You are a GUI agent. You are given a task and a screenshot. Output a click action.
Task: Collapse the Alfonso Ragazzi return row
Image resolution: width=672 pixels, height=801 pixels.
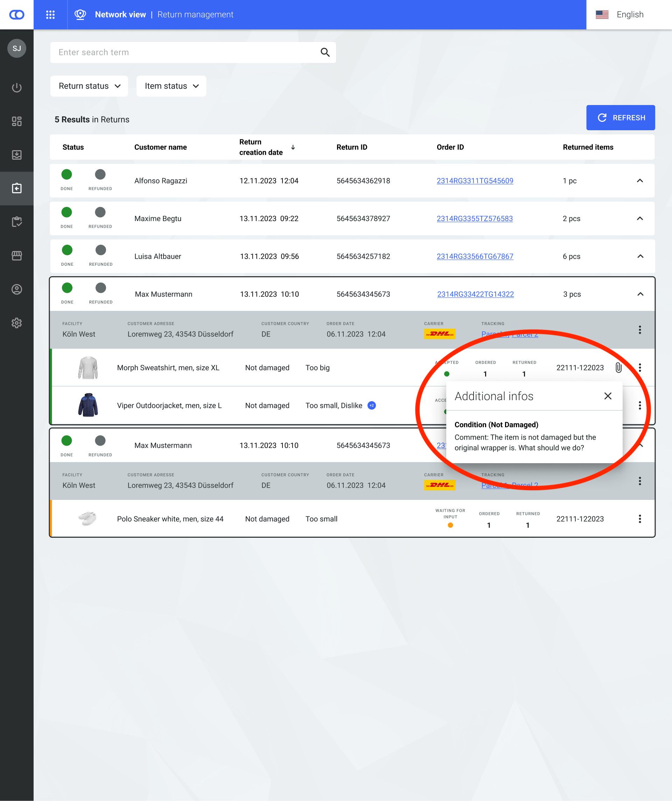[640, 181]
